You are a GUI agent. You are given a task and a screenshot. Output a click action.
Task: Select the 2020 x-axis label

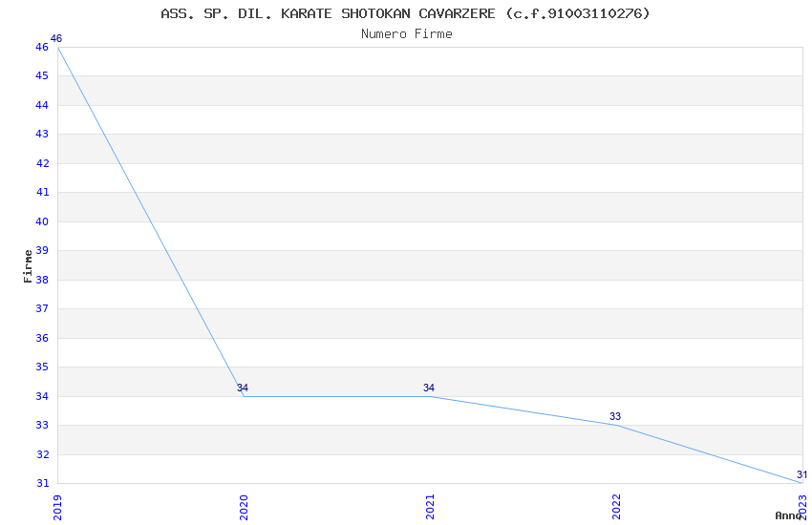[244, 508]
